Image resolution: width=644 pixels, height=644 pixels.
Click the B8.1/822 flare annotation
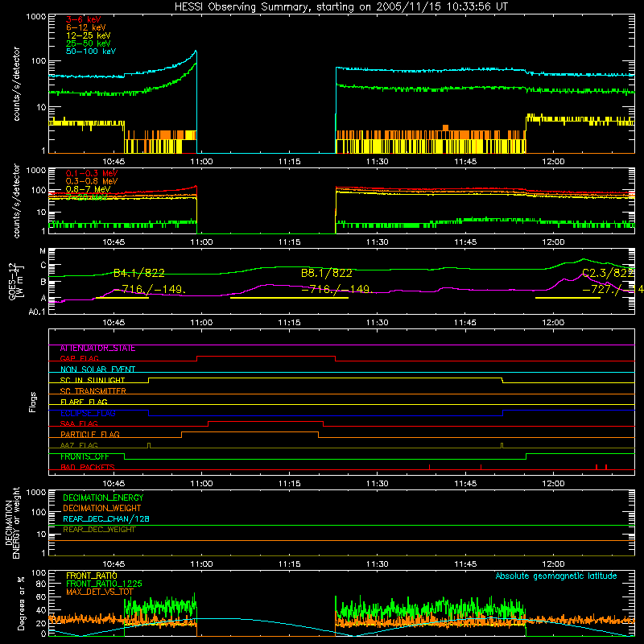click(x=327, y=273)
